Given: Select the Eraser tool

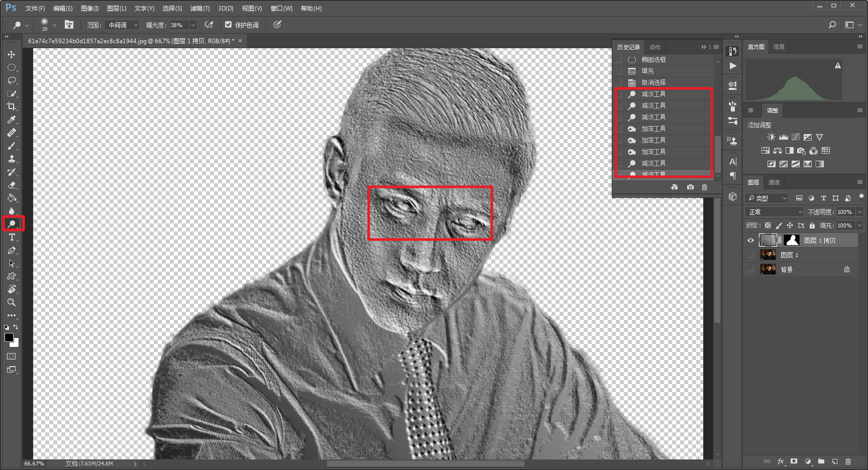Looking at the screenshot, I should (11, 185).
